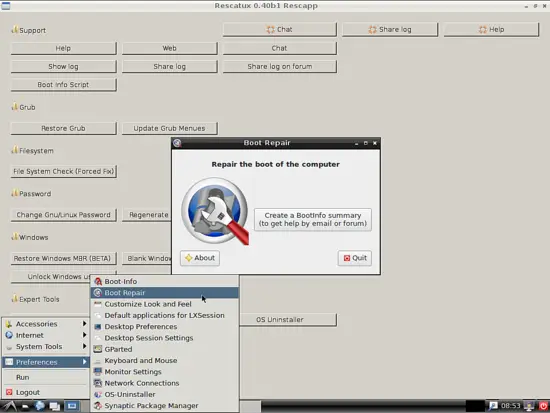The width and height of the screenshot is (550, 413).
Task: Click Quit in the Boot Repair dialog
Action: [x=355, y=258]
